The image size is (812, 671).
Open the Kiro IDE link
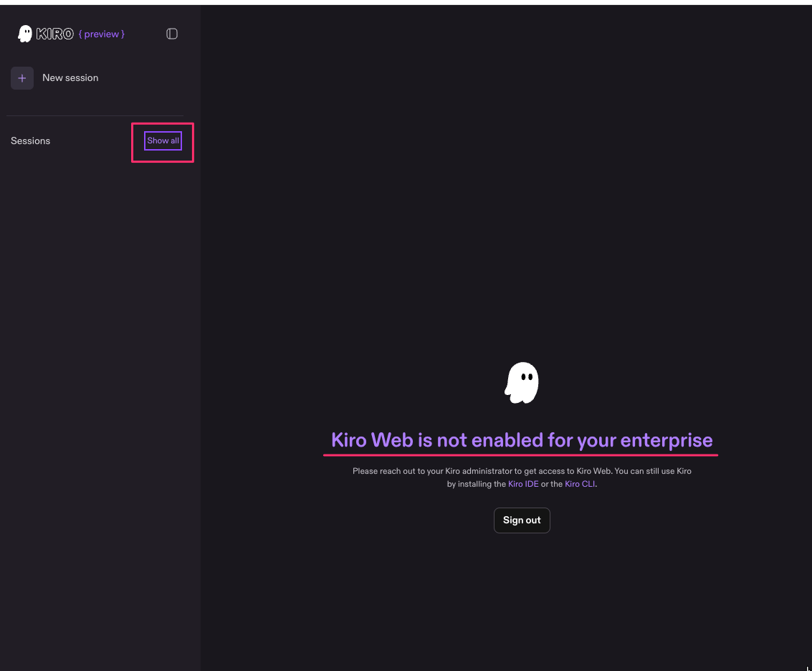pyautogui.click(x=523, y=484)
